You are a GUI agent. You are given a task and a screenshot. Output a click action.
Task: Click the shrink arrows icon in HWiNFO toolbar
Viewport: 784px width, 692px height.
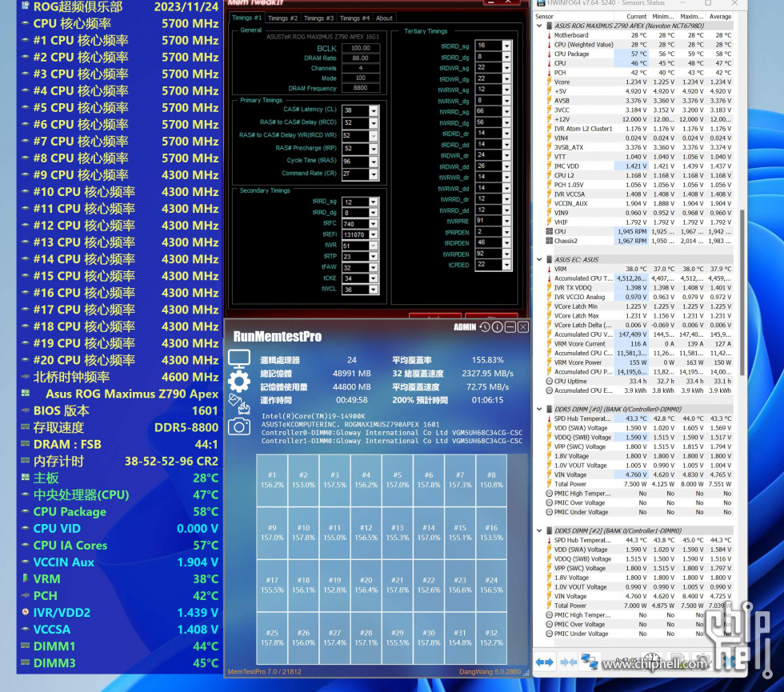tap(568, 662)
